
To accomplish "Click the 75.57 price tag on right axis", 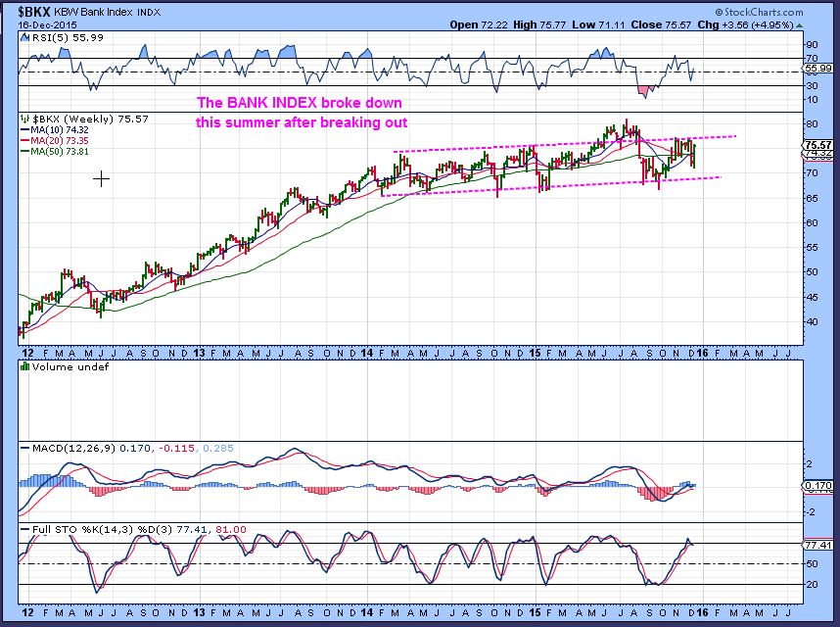I will click(x=819, y=145).
